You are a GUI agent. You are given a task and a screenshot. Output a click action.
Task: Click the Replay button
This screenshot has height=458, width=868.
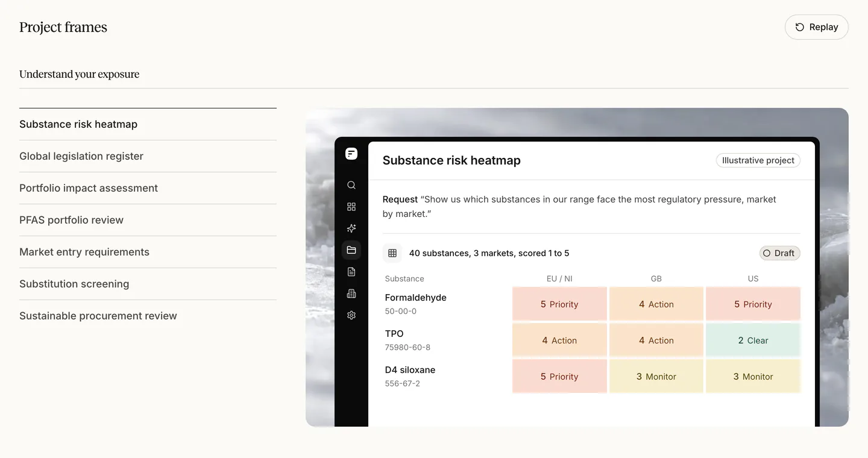817,27
